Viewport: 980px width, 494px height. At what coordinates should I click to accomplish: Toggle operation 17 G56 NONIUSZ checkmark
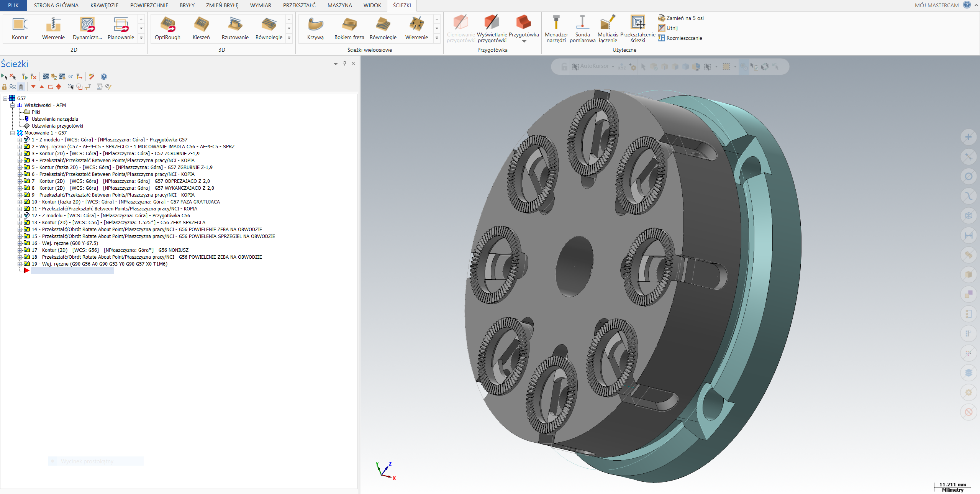point(27,250)
